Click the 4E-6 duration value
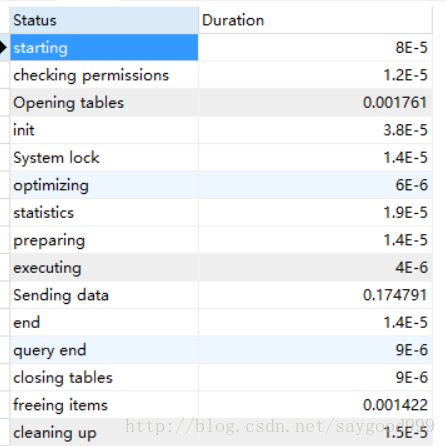 [315, 268]
